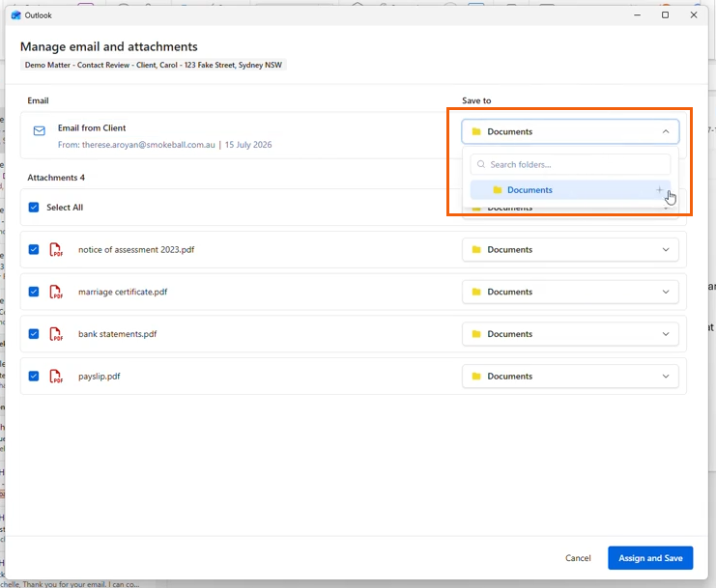Click the PDF icon for bank statements.pdf

pyautogui.click(x=56, y=334)
